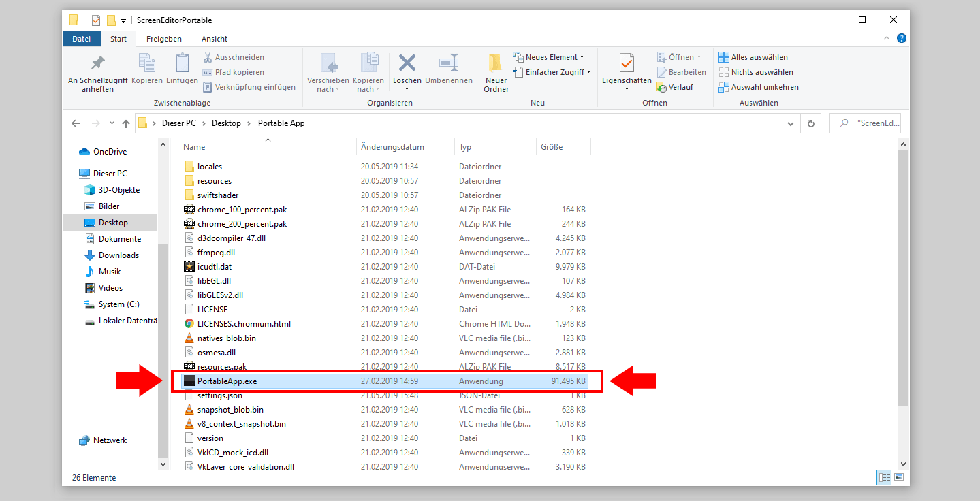The height and width of the screenshot is (501, 980).
Task: Switch to details view toggle
Action: (x=884, y=478)
